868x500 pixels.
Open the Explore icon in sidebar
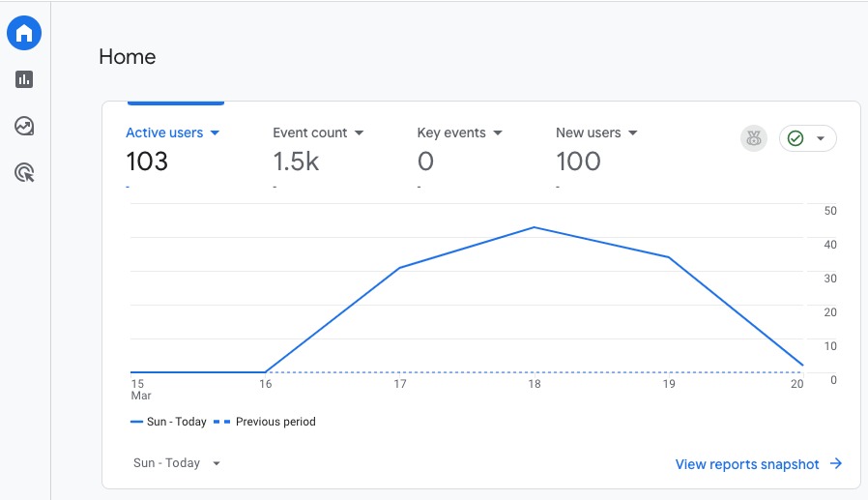click(24, 127)
